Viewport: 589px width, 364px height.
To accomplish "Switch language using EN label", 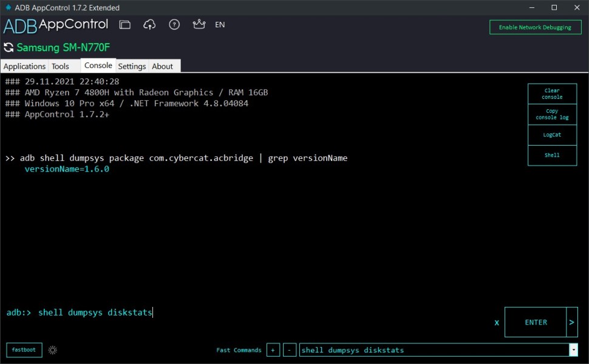I will (220, 25).
